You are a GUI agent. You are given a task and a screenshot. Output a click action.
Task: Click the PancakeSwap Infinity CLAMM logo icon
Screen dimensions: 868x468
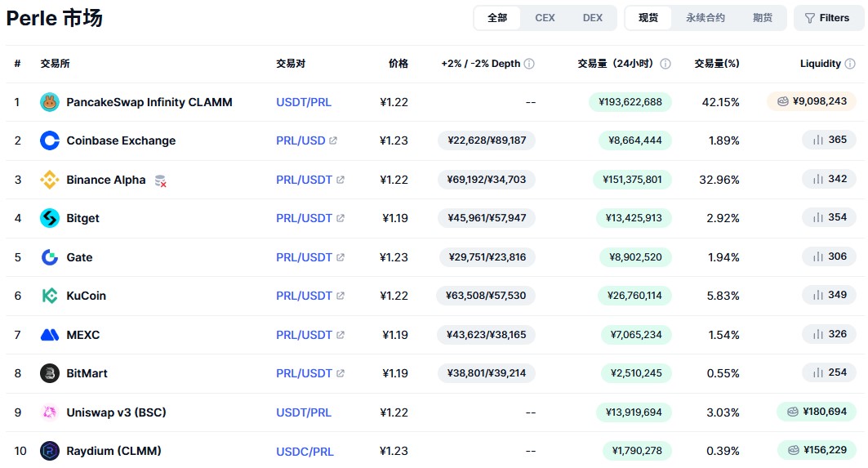(50, 102)
